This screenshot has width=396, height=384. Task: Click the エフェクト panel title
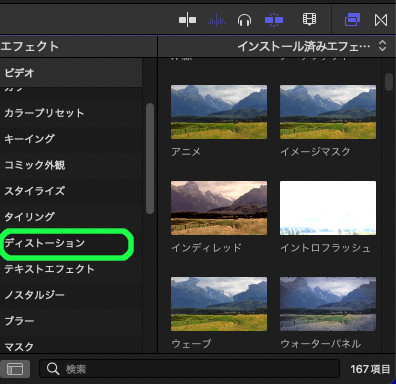(30, 46)
